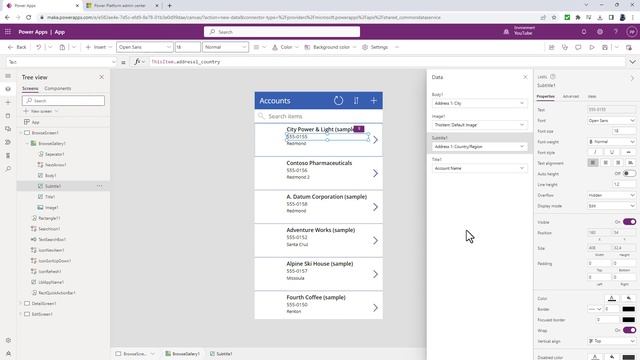This screenshot has height=360, width=640.
Task: Click New screen in Tree view
Action: (41, 111)
